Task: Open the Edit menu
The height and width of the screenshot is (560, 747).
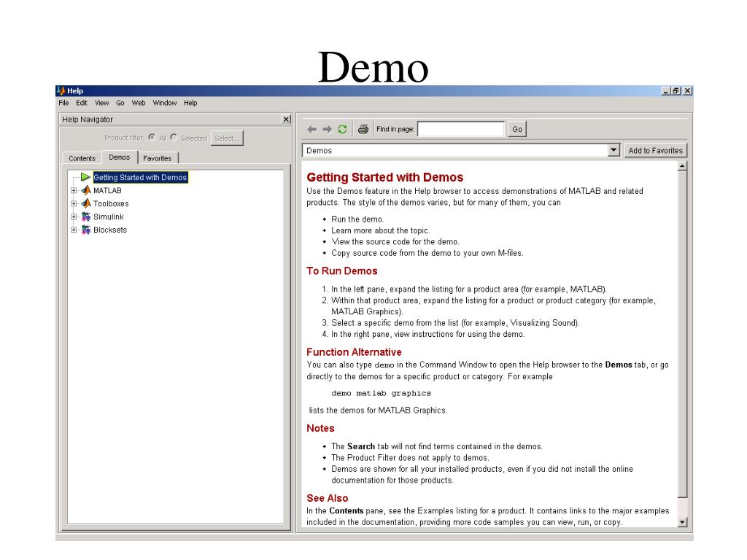Action: [82, 103]
